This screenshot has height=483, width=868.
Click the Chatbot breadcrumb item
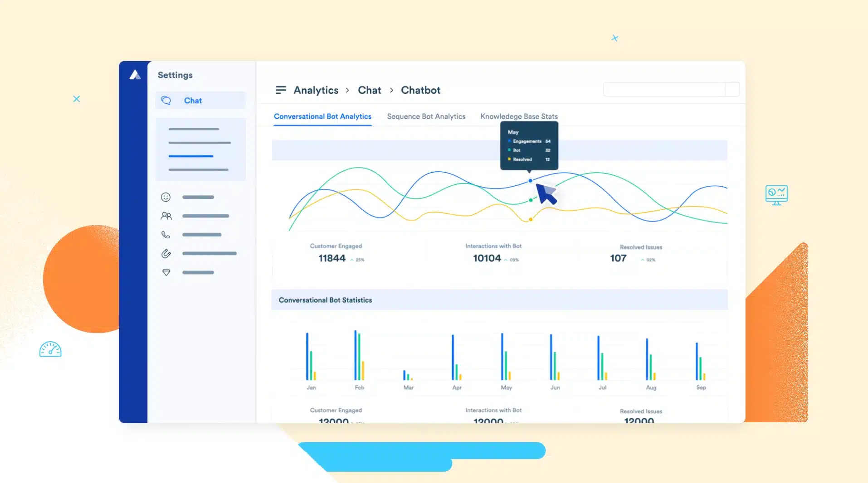coord(420,90)
